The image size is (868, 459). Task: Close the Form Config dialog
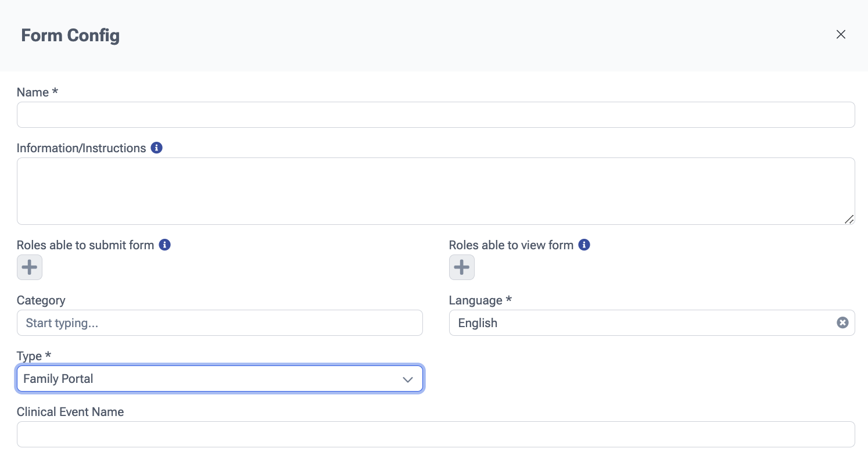[x=840, y=34]
